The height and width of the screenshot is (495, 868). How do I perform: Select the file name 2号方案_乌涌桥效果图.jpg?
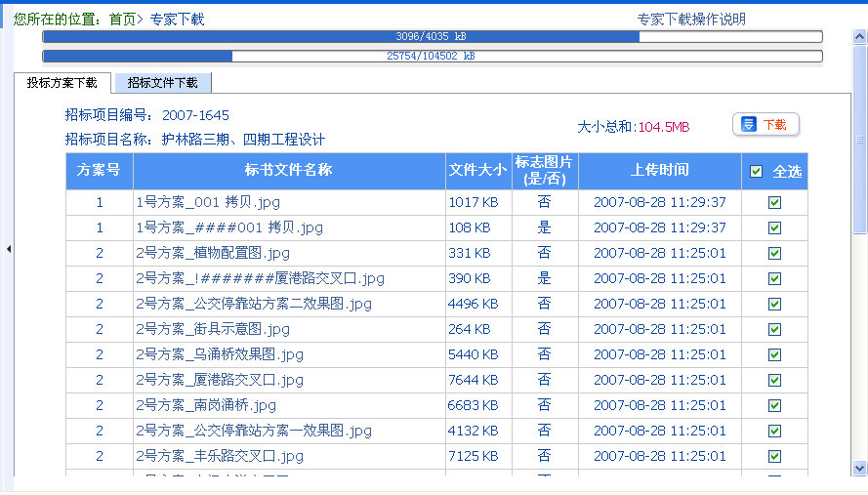(x=220, y=355)
